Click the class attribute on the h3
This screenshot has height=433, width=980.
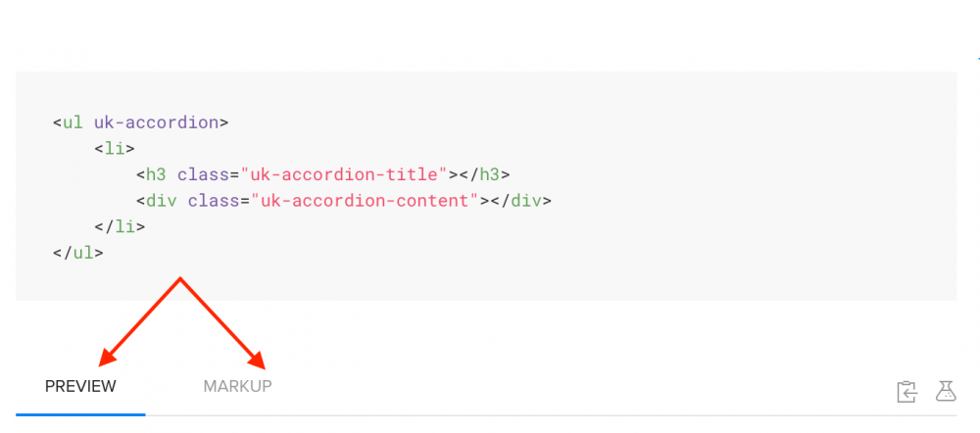[203, 174]
